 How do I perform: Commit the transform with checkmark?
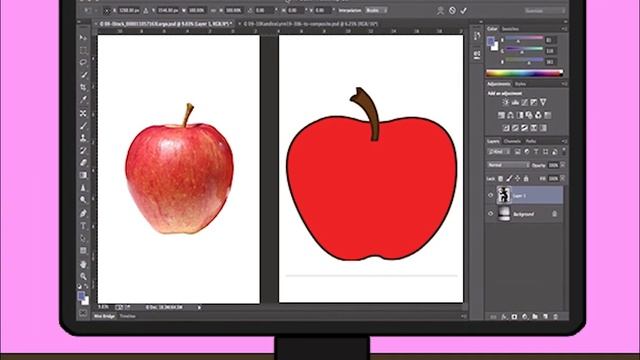point(463,11)
